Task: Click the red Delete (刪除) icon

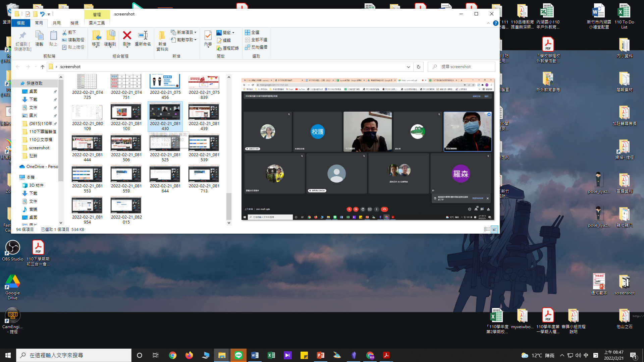Action: point(127,36)
